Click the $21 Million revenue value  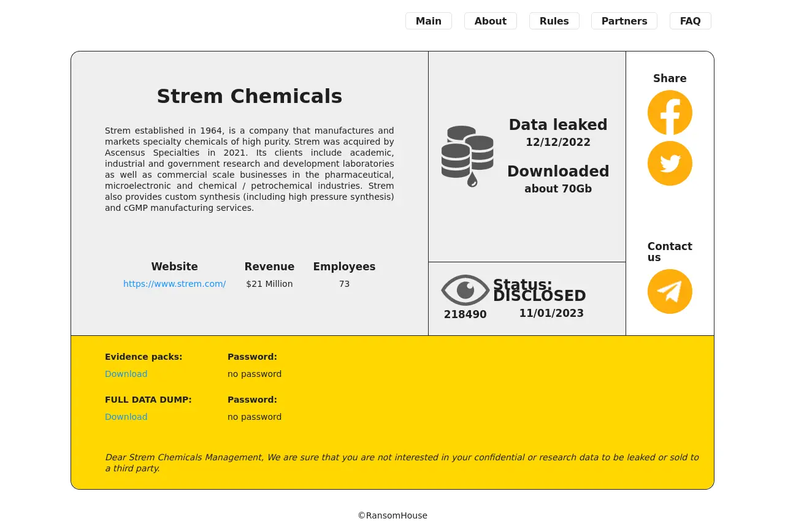pyautogui.click(x=269, y=284)
